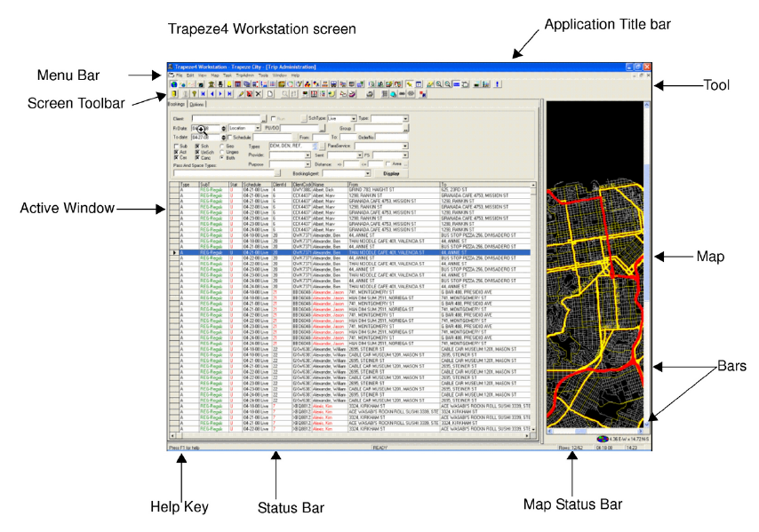
Task: Click the printer icon on the toolbar
Action: [x=368, y=95]
